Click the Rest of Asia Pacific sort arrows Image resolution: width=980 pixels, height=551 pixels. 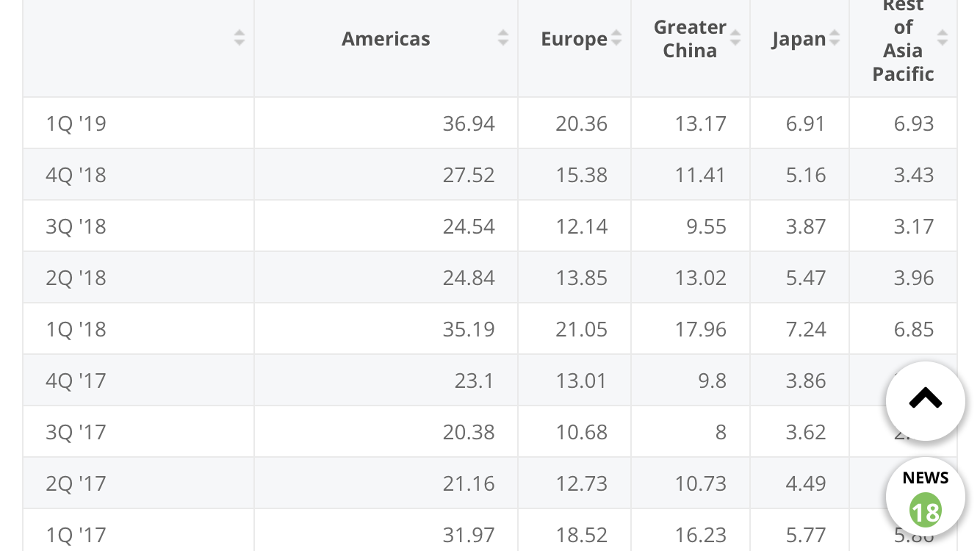tap(942, 37)
